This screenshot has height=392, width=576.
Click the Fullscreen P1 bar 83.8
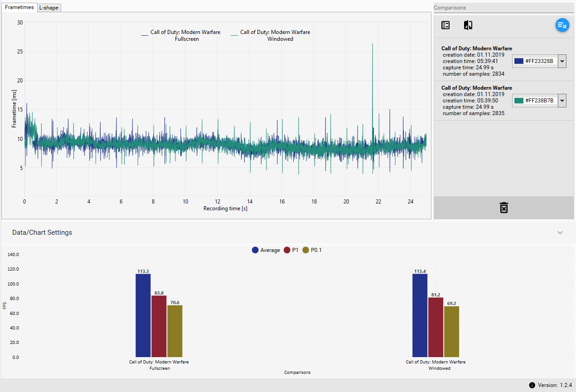point(159,326)
